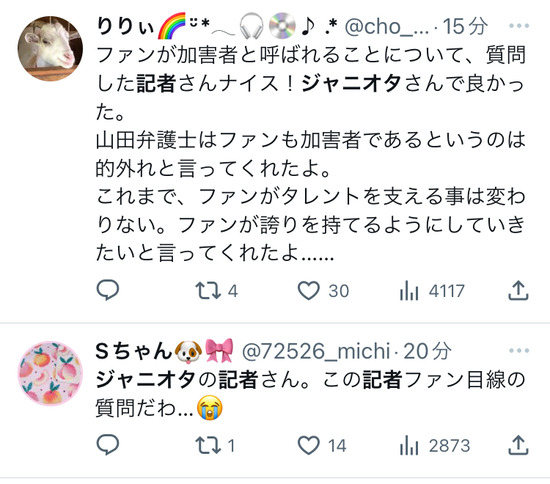
Task: Retweet the tweet with 4 retweets
Action: coord(216,291)
